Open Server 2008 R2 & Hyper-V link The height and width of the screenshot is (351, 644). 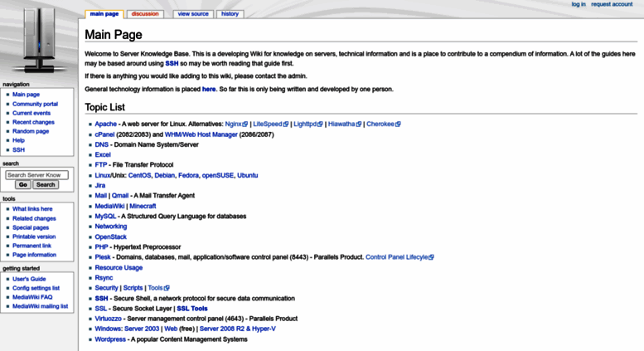click(x=237, y=329)
